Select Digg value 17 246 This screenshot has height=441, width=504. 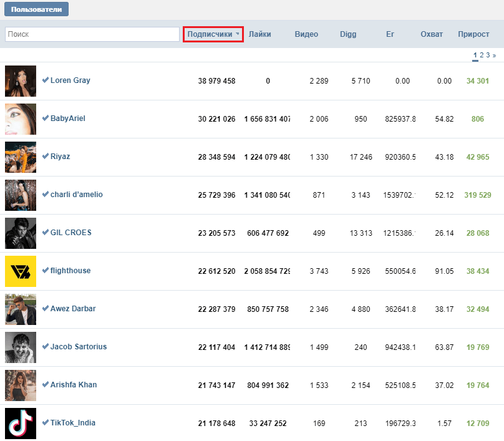(361, 157)
